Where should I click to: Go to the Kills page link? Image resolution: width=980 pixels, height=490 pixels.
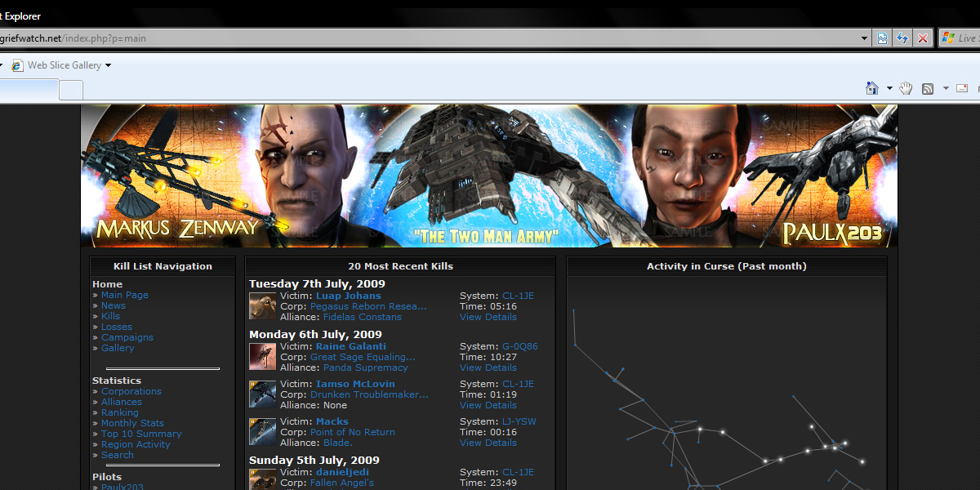tap(110, 316)
